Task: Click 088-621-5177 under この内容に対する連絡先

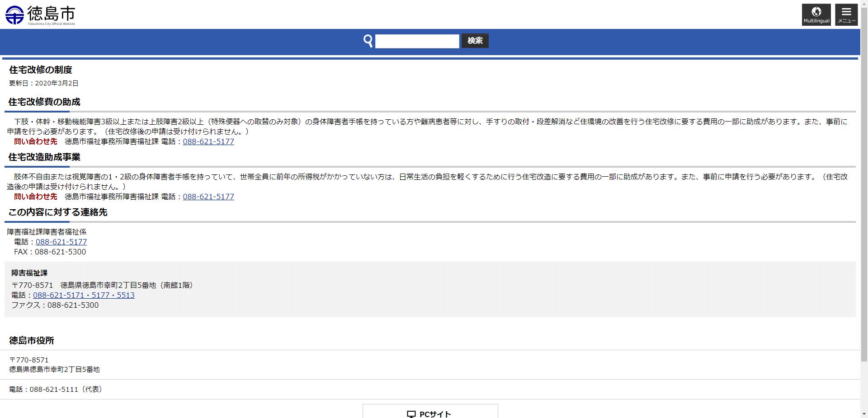Action: (61, 242)
